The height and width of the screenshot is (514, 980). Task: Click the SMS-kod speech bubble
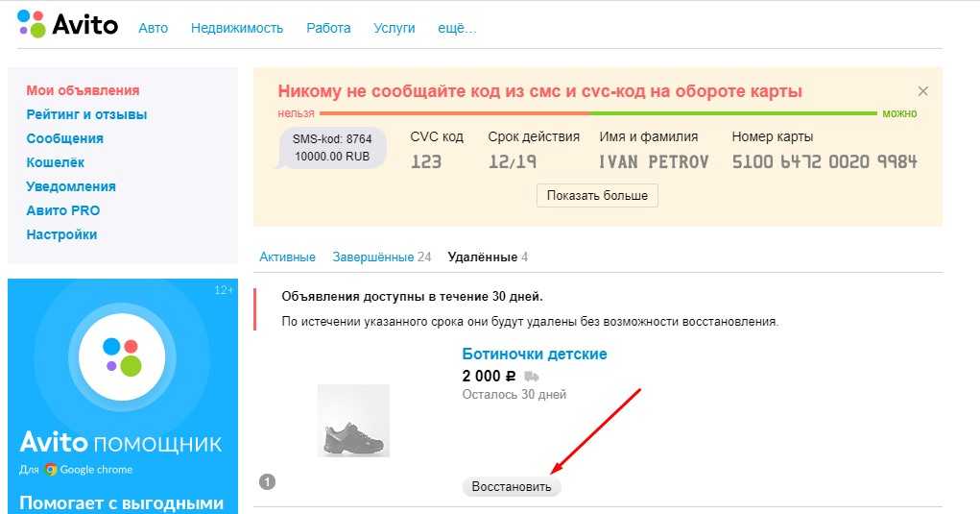click(x=331, y=148)
